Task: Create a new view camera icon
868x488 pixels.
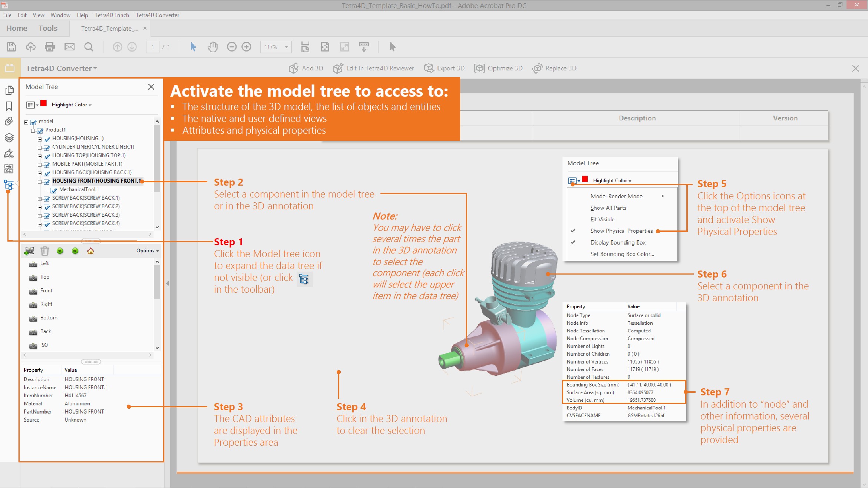Action: [29, 251]
